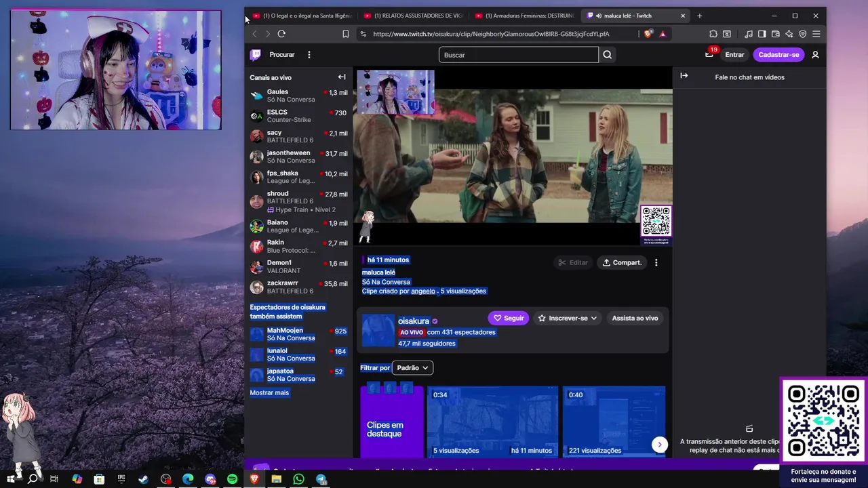Image resolution: width=868 pixels, height=488 pixels.
Task: Open Telegram from the taskbar
Action: point(321,479)
